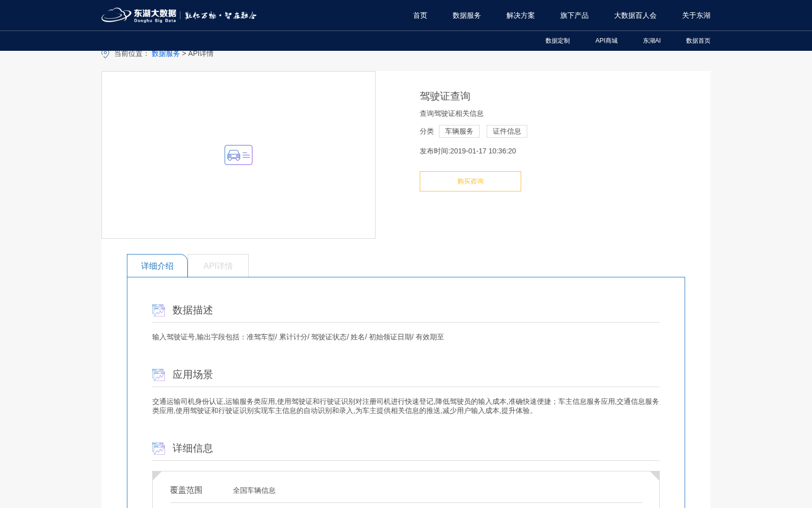This screenshot has height=508, width=812.
Task: Open the 解决方案 menu item
Action: pyautogui.click(x=521, y=15)
